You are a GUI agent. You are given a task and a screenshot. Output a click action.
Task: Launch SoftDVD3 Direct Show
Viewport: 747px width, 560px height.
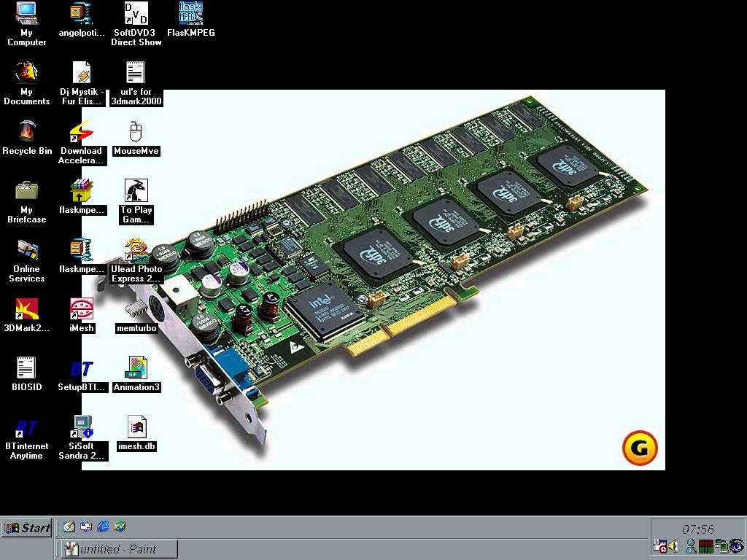click(136, 13)
